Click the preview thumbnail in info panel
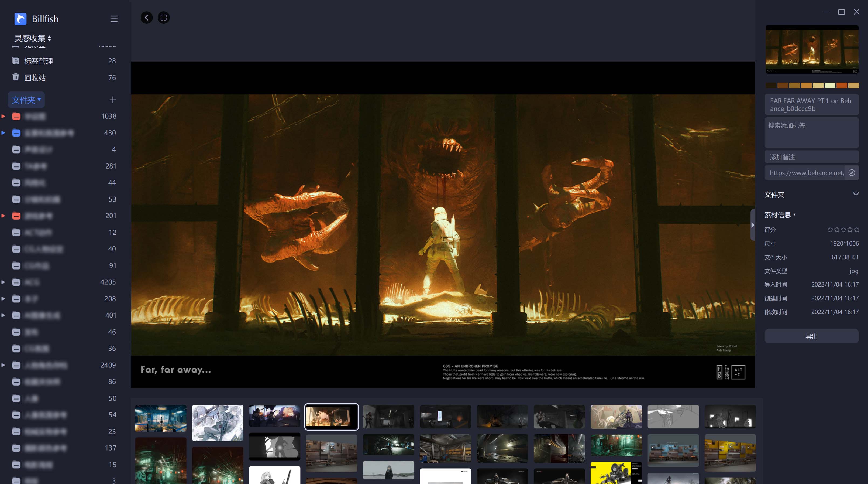This screenshot has width=868, height=484. point(812,49)
